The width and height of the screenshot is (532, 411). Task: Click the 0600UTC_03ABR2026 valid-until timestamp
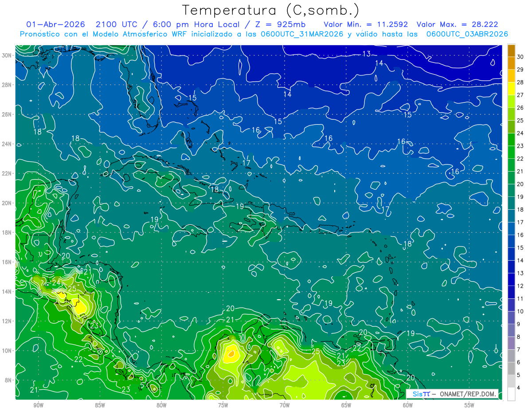coord(467,34)
